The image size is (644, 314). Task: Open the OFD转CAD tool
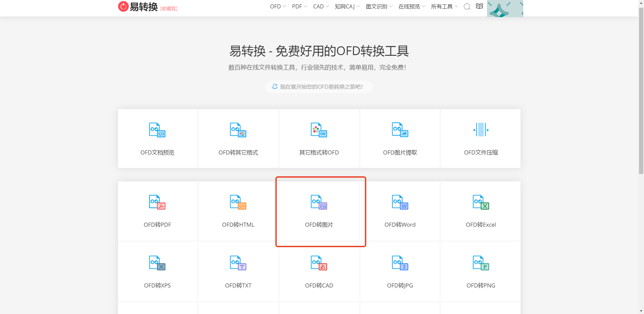coord(319,272)
